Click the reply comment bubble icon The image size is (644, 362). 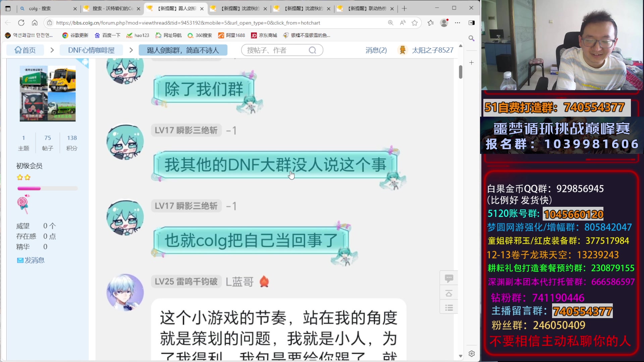click(449, 278)
